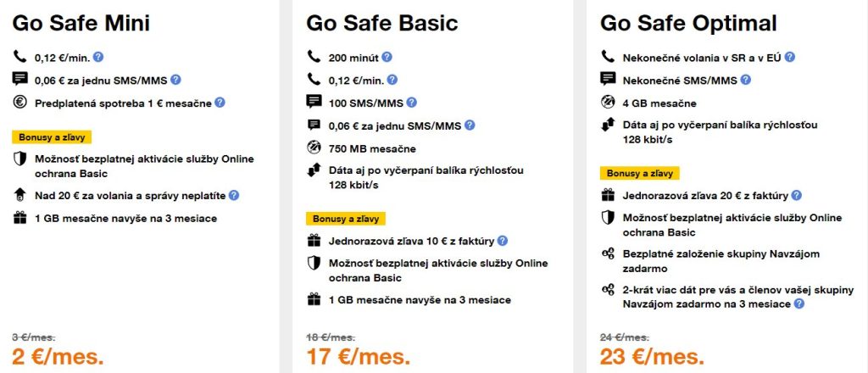Viewport: 868px width, 373px height.
Task: Open tooltip for Jednorazová zľava 10 €
Action: pos(502,241)
